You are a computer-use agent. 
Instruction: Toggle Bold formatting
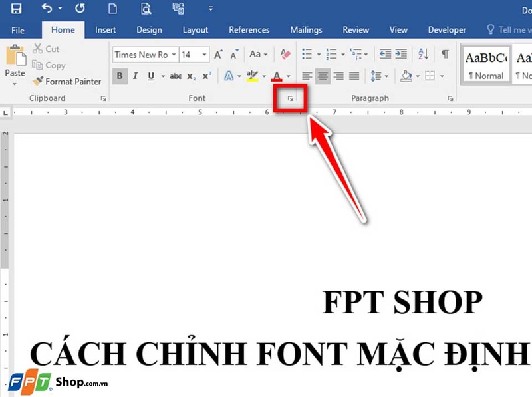click(x=120, y=76)
